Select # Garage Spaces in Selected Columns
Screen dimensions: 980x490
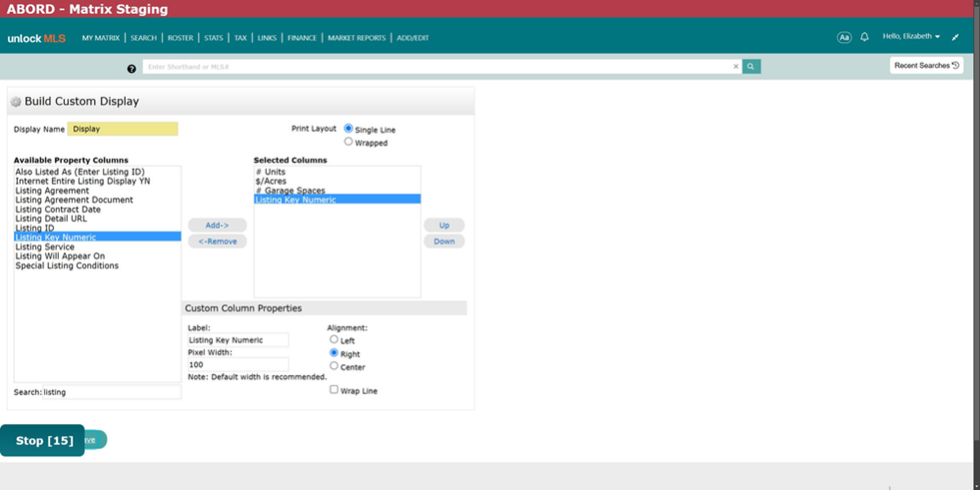(x=338, y=191)
